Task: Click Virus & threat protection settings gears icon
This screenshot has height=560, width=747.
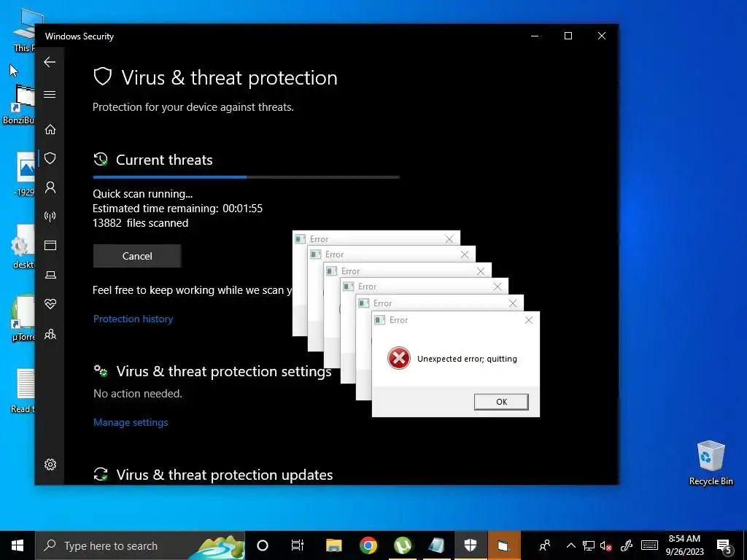Action: coord(101,371)
